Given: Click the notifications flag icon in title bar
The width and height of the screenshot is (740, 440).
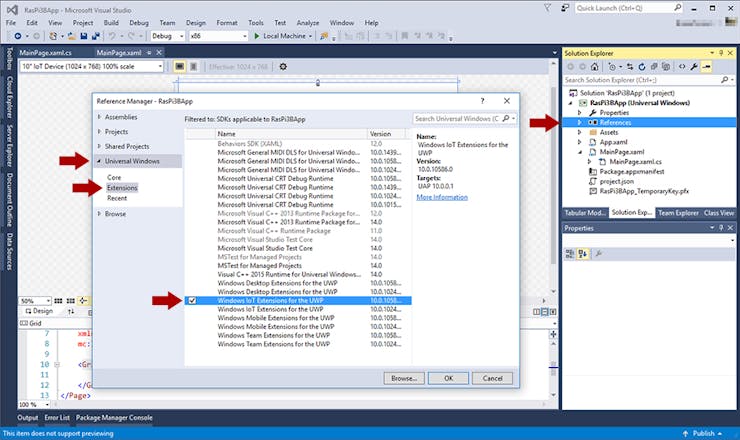Looking at the screenshot, I should (547, 8).
